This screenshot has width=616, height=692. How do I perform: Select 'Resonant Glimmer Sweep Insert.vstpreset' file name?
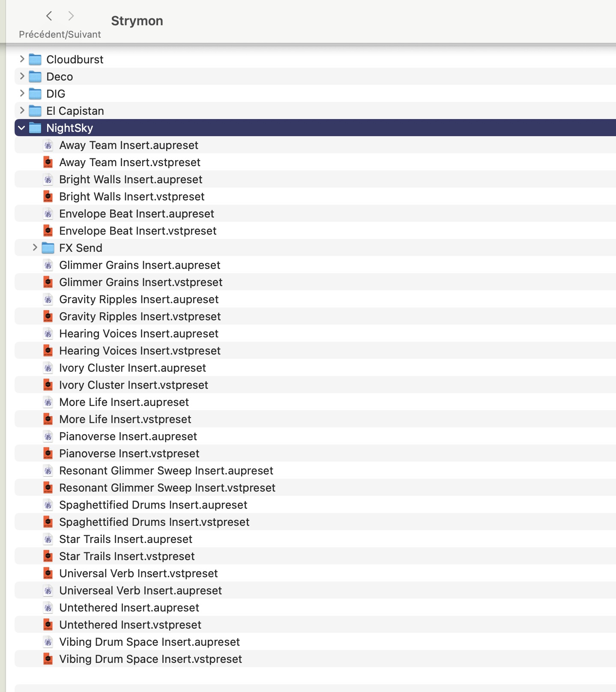click(167, 488)
